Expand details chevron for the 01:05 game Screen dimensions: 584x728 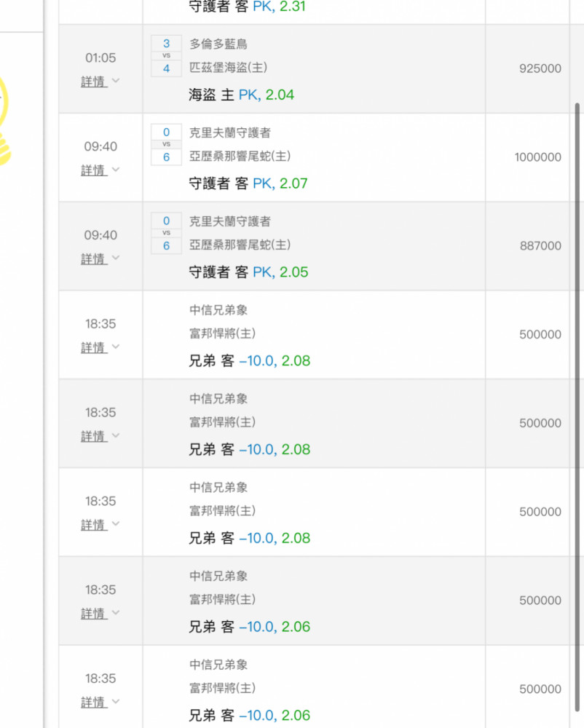click(116, 81)
